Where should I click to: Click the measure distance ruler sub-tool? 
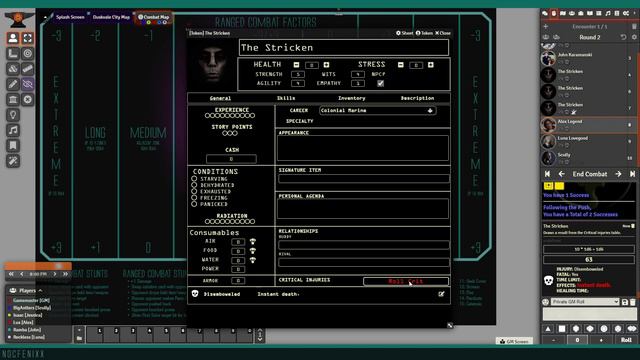27,69
